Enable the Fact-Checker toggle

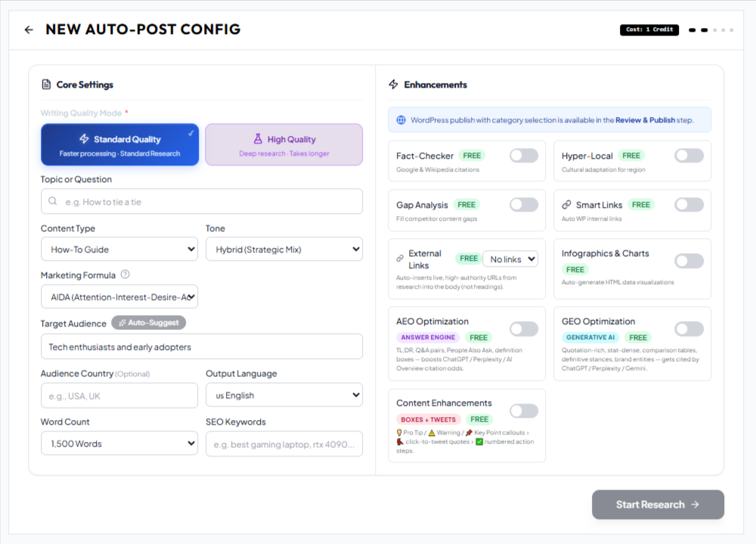(524, 156)
